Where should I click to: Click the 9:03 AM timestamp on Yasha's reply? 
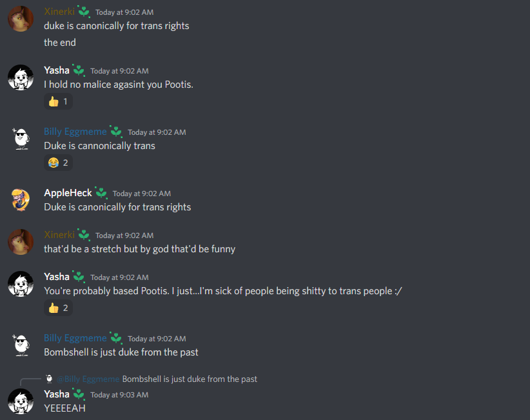pos(119,395)
